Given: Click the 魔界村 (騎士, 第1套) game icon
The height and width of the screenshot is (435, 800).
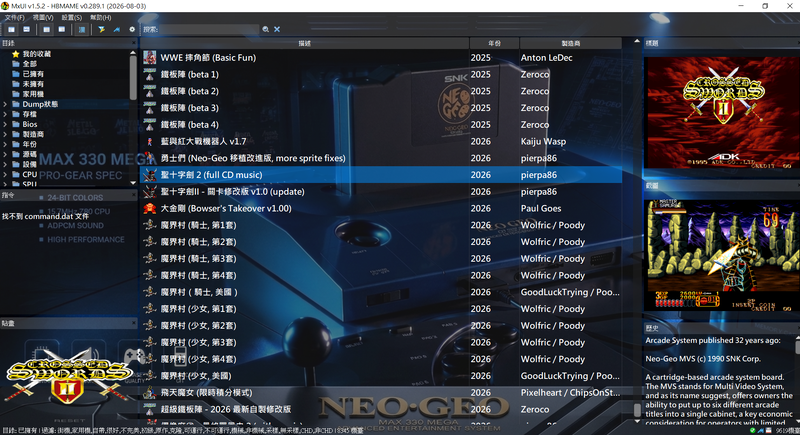Looking at the screenshot, I should point(149,225).
